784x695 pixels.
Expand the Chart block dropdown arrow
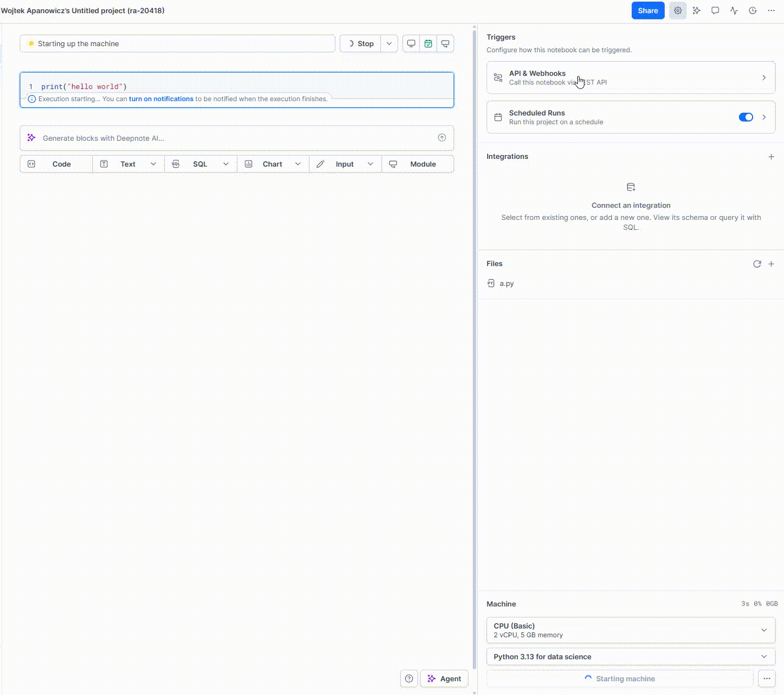[298, 164]
